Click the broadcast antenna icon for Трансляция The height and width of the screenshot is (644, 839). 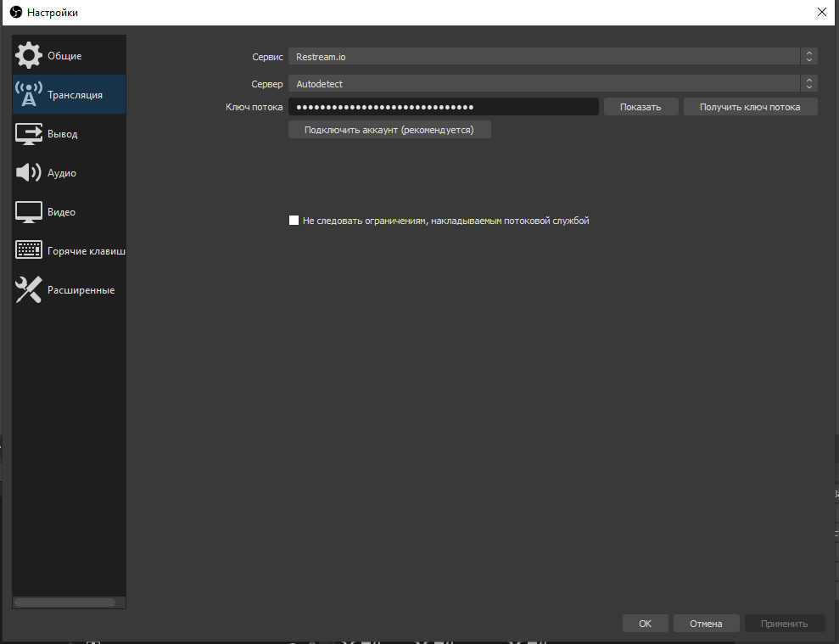tap(28, 94)
